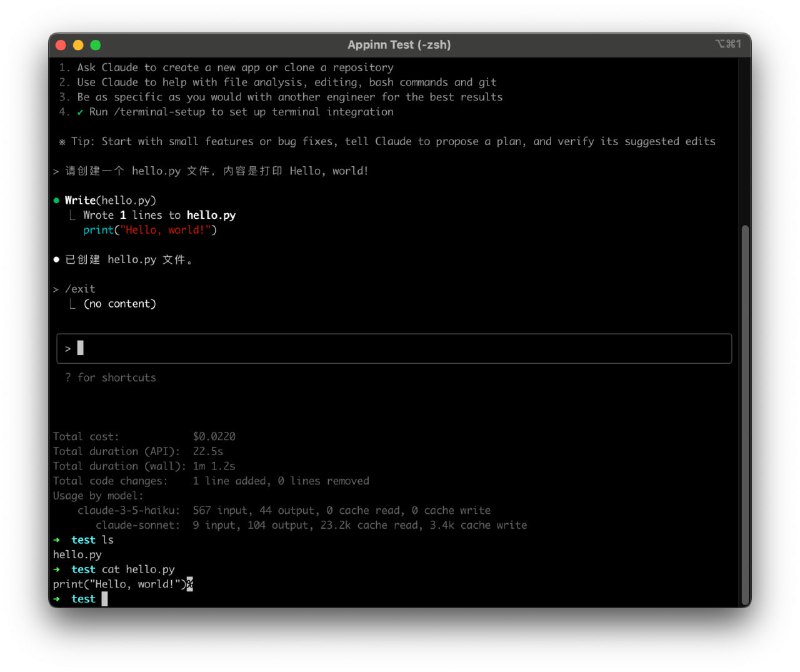800x672 pixels.
Task: Click the 'Appinn Test (-zsh)' window title
Action: 399,45
